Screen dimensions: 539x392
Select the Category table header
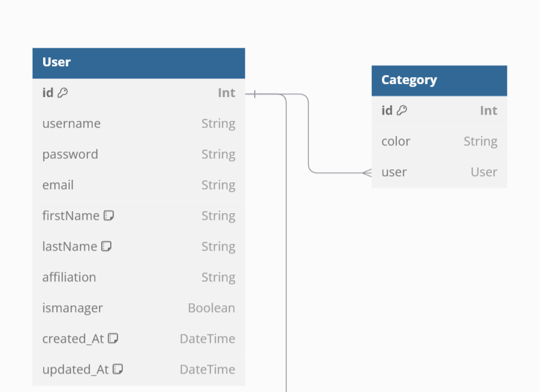tap(439, 81)
